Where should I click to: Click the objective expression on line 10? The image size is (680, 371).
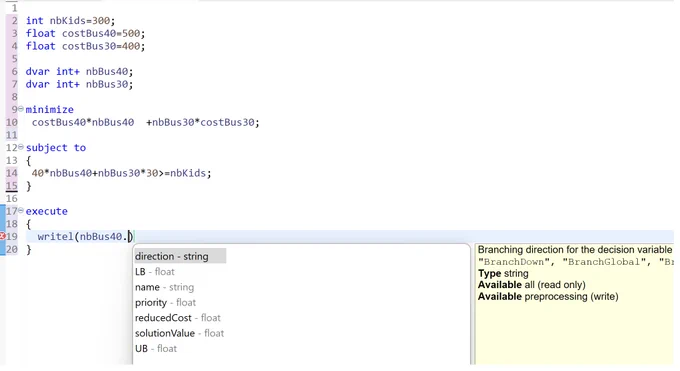[146, 122]
